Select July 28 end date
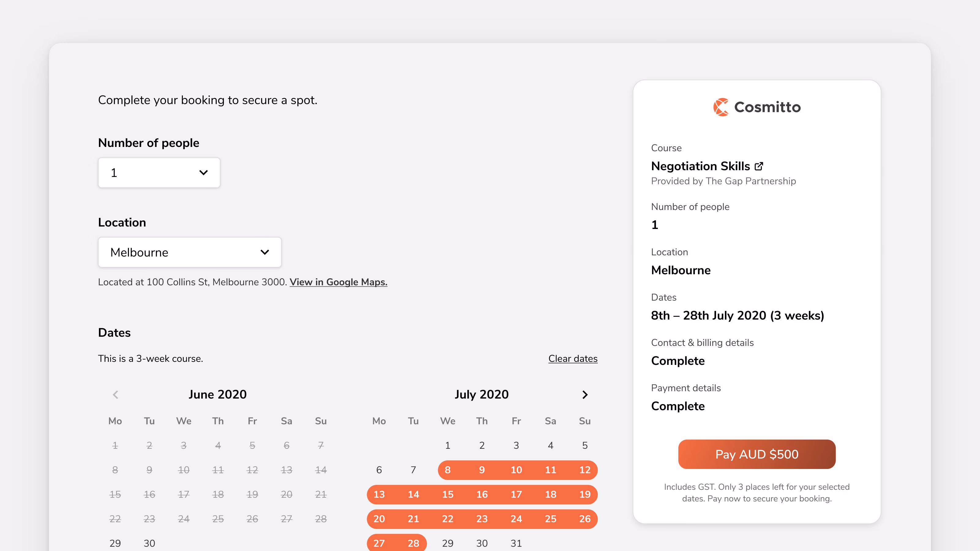980x551 pixels. [413, 543]
